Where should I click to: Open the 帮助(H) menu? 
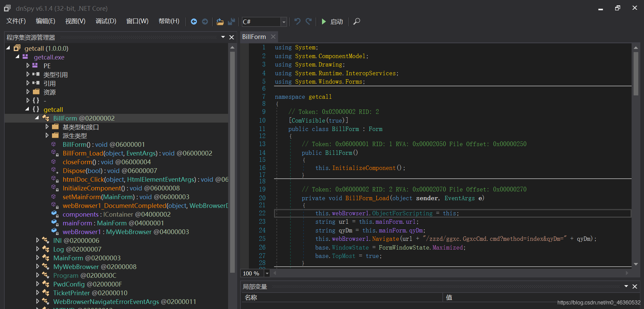[x=169, y=21]
